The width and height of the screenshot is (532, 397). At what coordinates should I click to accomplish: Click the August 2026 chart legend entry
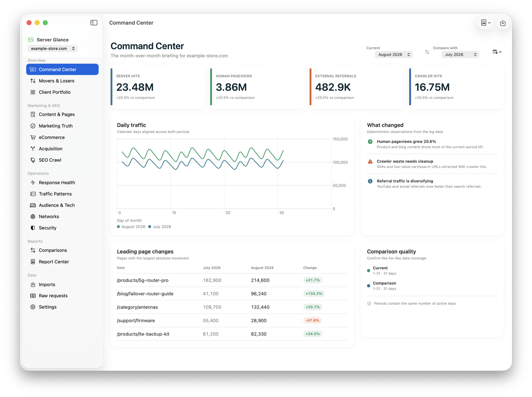pos(131,227)
